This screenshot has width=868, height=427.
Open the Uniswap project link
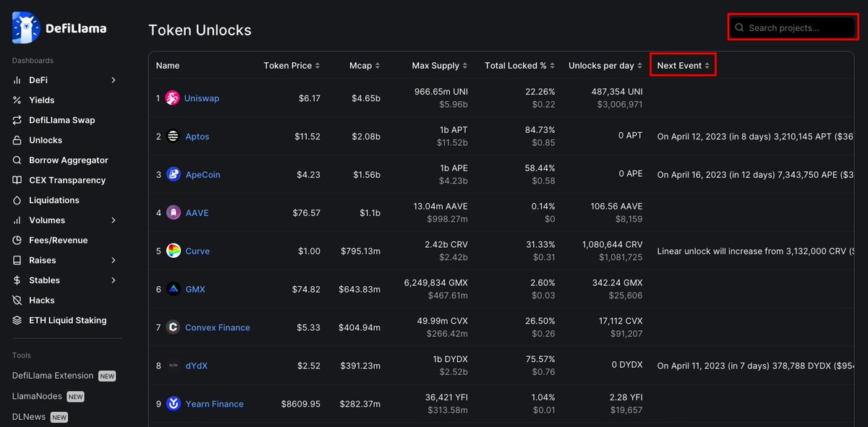(202, 98)
